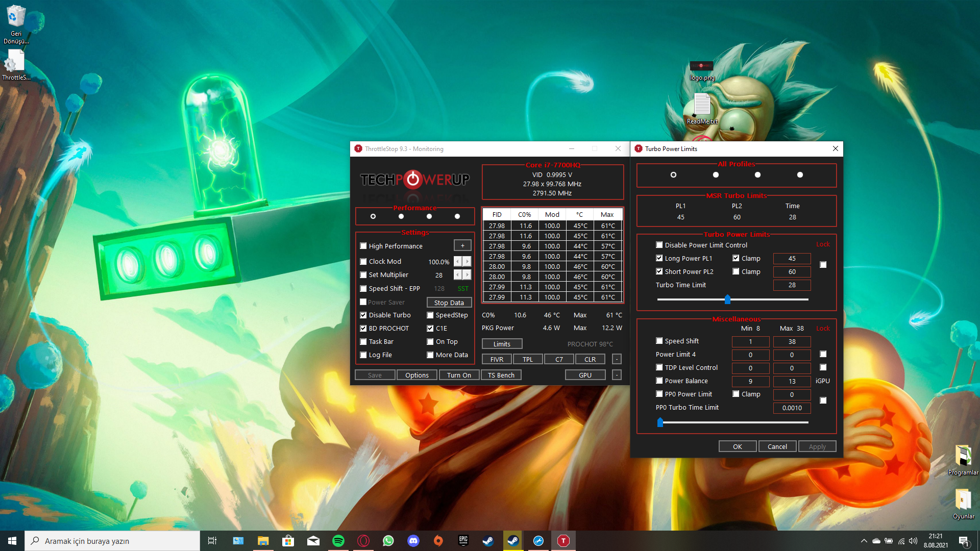Enable the High Performance checkbox

[363, 246]
